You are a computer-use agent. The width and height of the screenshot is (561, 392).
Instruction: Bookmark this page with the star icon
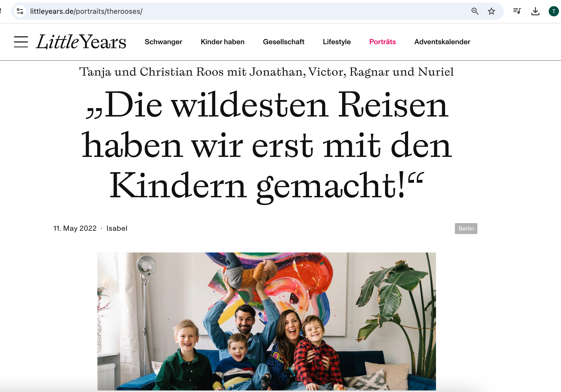tap(491, 11)
